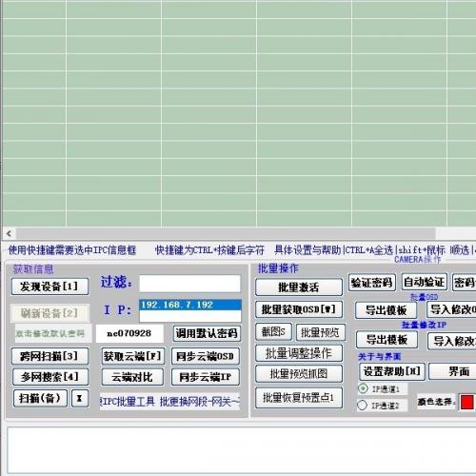Click the 批量恢复预置点1 restore preset button
The height and width of the screenshot is (476, 476).
[299, 397]
